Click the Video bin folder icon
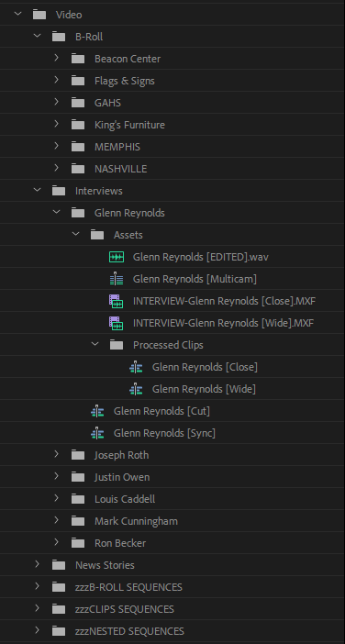This screenshot has width=345, height=644. 39,15
